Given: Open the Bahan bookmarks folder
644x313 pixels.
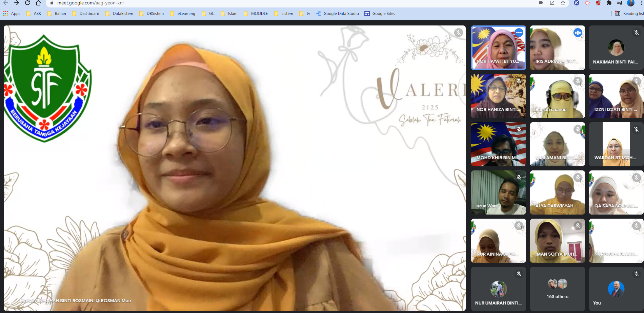Looking at the screenshot, I should 57,14.
